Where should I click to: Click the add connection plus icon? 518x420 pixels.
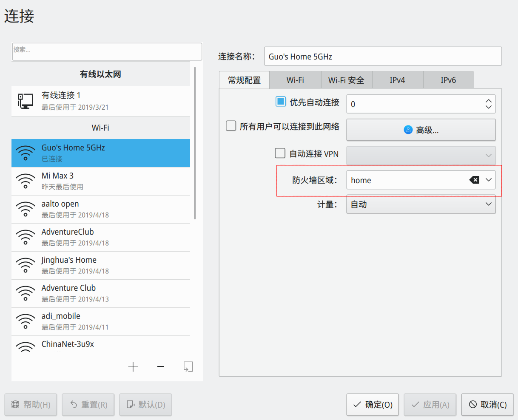point(133,366)
